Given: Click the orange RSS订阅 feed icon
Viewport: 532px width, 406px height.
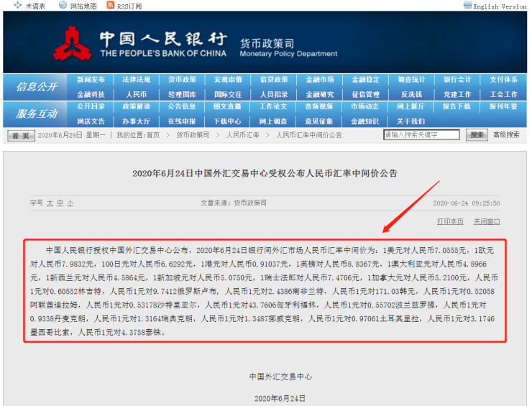Looking at the screenshot, I should tap(110, 6).
